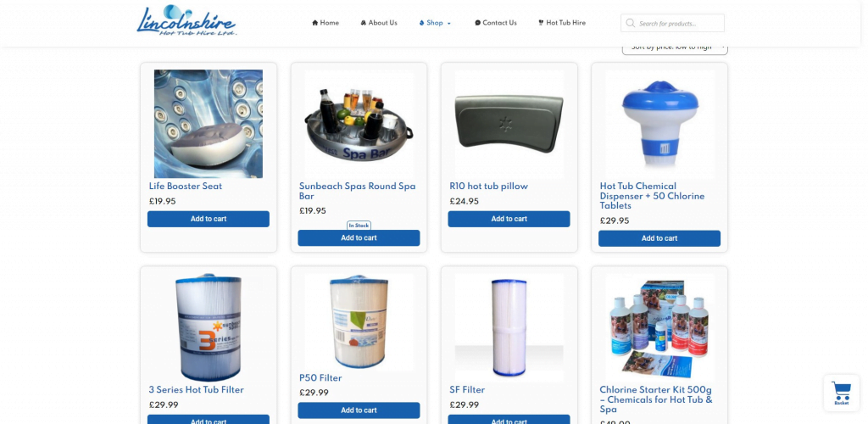Open the About Us menu item
868x424 pixels.
click(379, 23)
